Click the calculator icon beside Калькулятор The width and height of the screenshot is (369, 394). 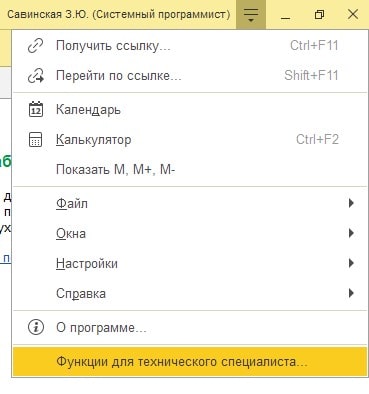[x=36, y=139]
